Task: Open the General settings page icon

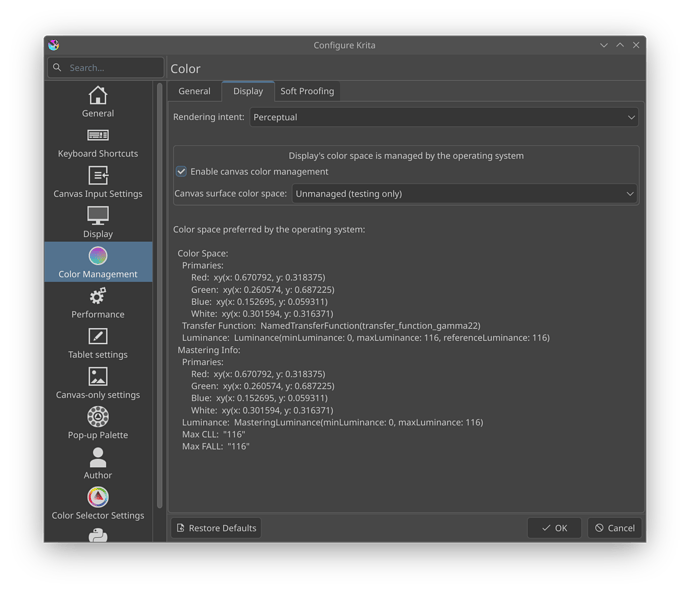Action: tap(98, 95)
